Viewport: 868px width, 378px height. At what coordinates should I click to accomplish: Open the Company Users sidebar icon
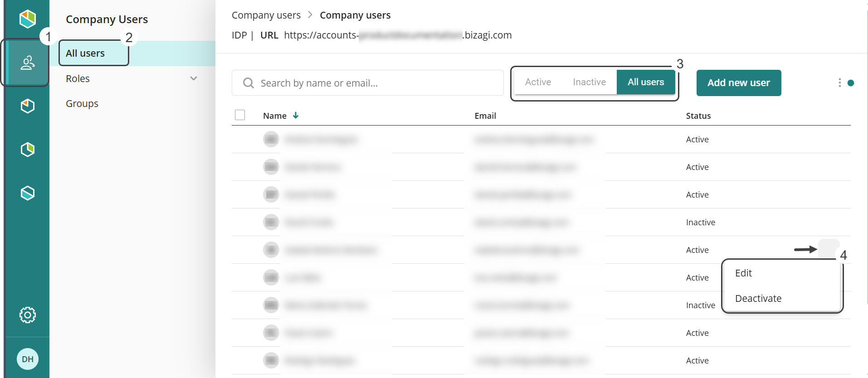point(28,63)
